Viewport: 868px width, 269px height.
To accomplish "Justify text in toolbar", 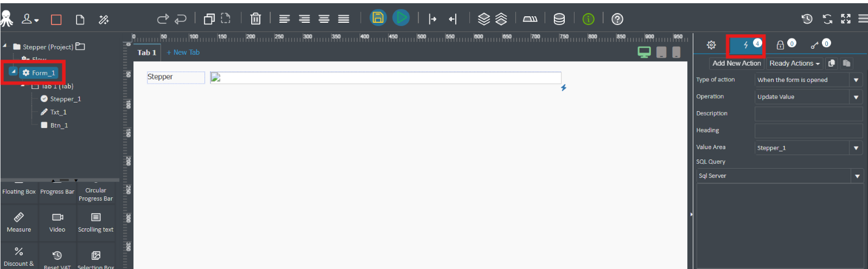I will pyautogui.click(x=343, y=19).
